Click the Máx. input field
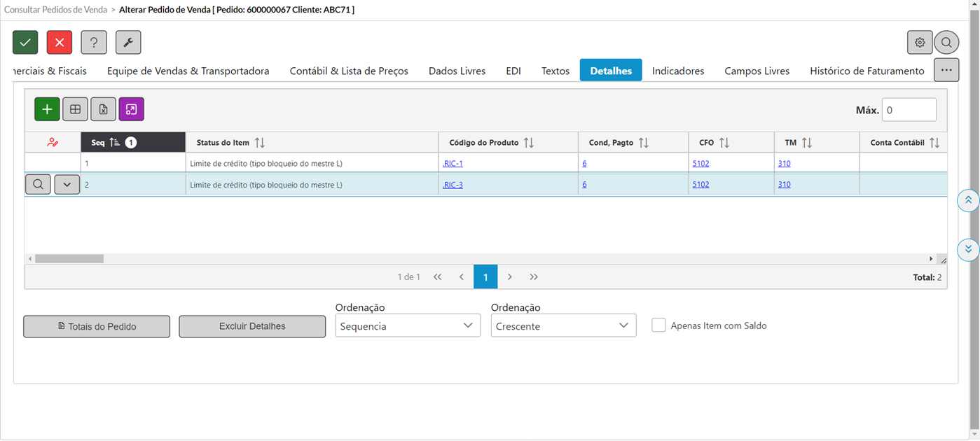 [909, 110]
